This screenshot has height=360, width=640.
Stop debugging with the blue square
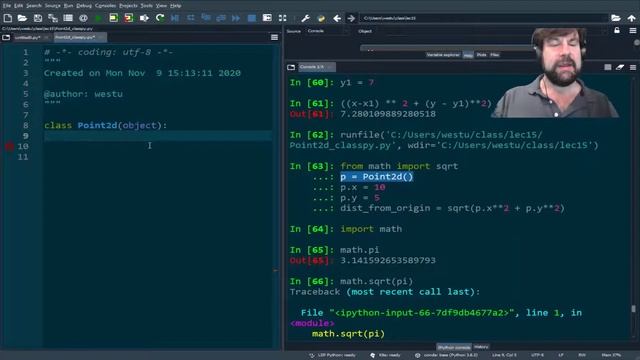252,18
